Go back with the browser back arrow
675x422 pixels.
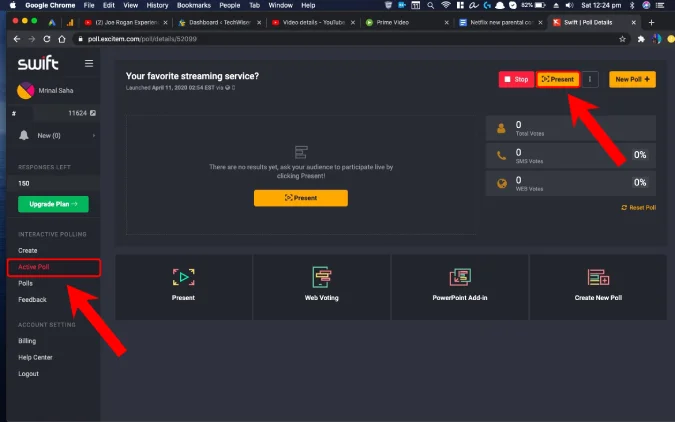pos(17,39)
